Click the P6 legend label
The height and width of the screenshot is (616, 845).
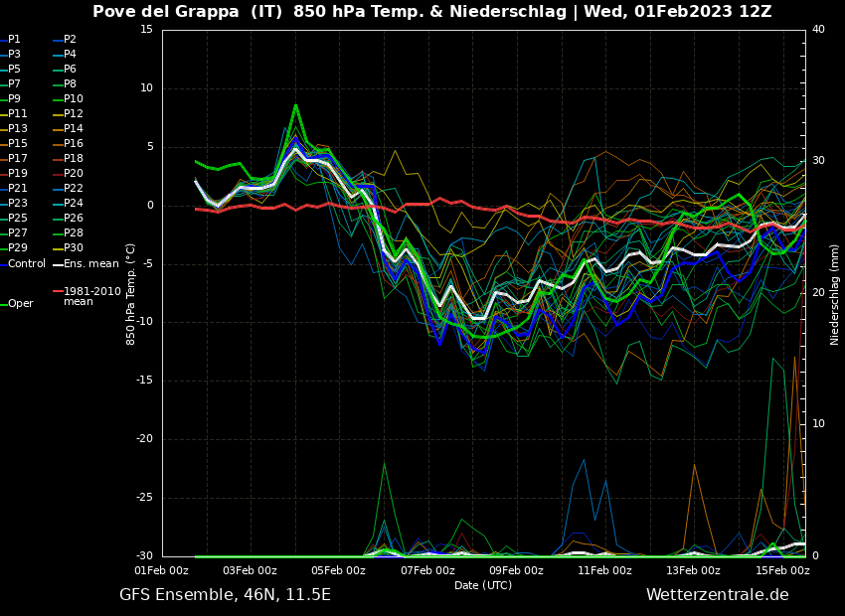[70, 69]
